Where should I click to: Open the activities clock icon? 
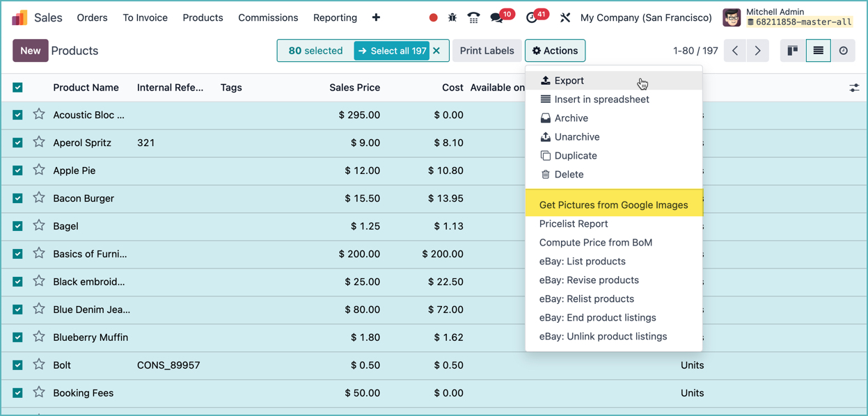coord(532,17)
